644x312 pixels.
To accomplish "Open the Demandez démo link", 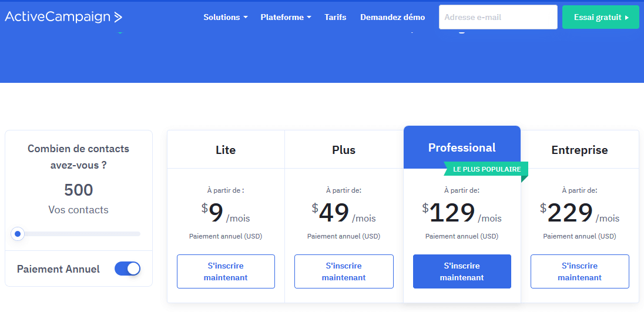I will coord(393,17).
